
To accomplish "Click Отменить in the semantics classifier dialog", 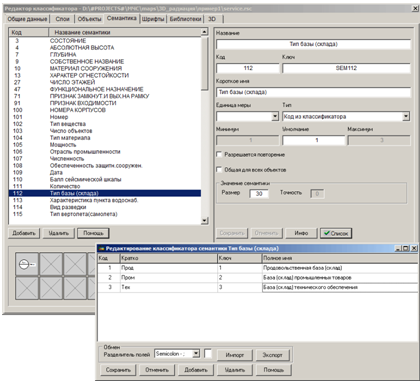I will pos(157,370).
